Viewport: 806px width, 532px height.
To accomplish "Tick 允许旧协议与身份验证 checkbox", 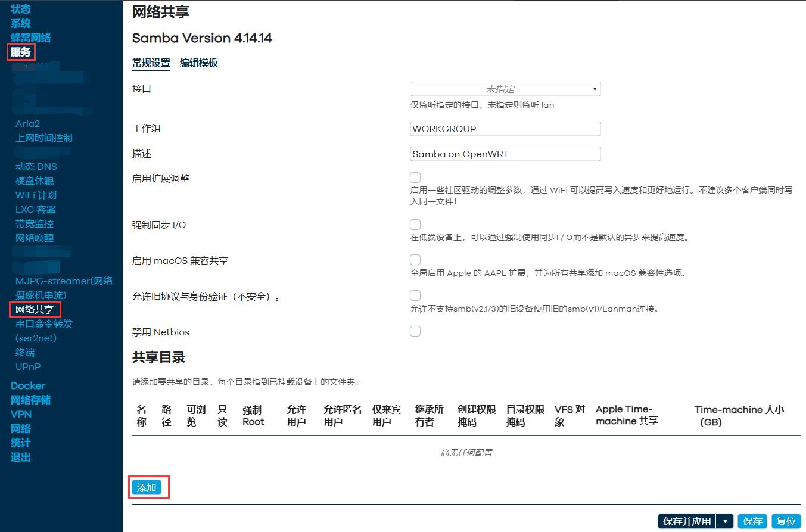I will (x=415, y=295).
